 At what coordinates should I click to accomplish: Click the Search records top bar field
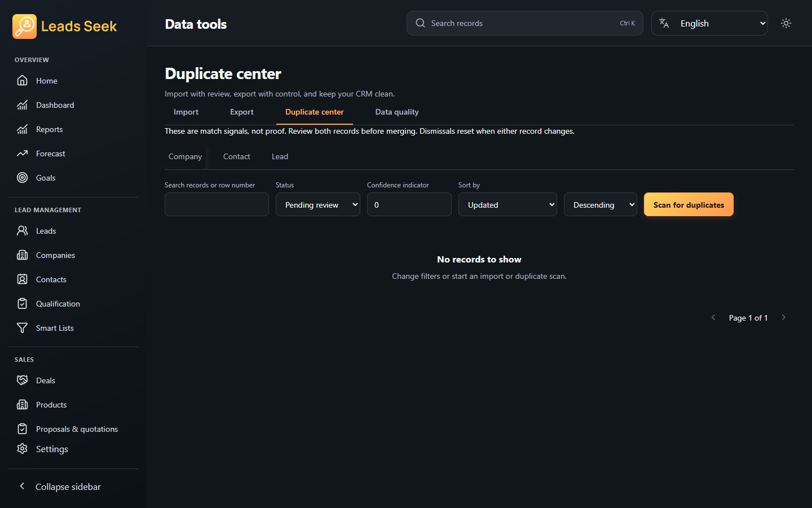525,23
